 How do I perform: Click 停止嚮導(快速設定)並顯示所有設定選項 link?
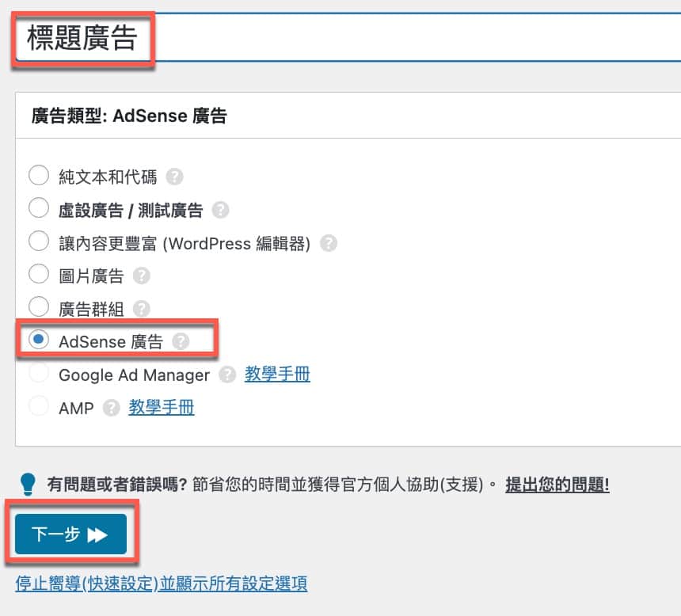click(162, 584)
